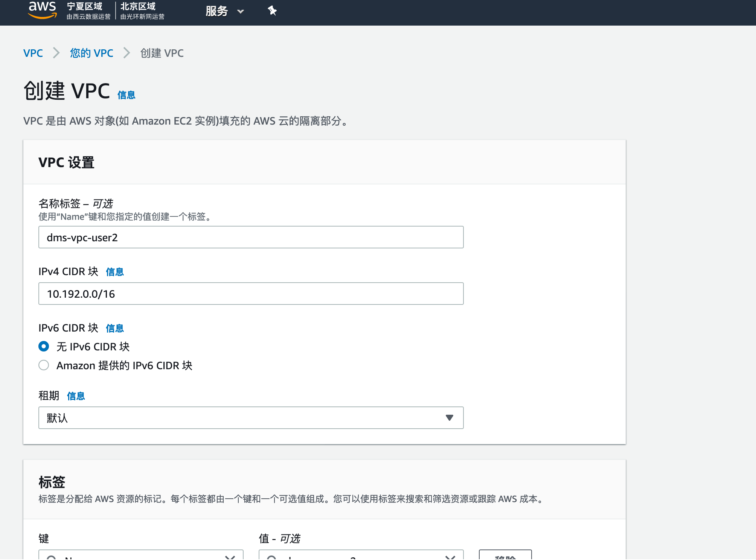Click 信息 beside the 租期 label
756x560 pixels.
pyautogui.click(x=76, y=396)
